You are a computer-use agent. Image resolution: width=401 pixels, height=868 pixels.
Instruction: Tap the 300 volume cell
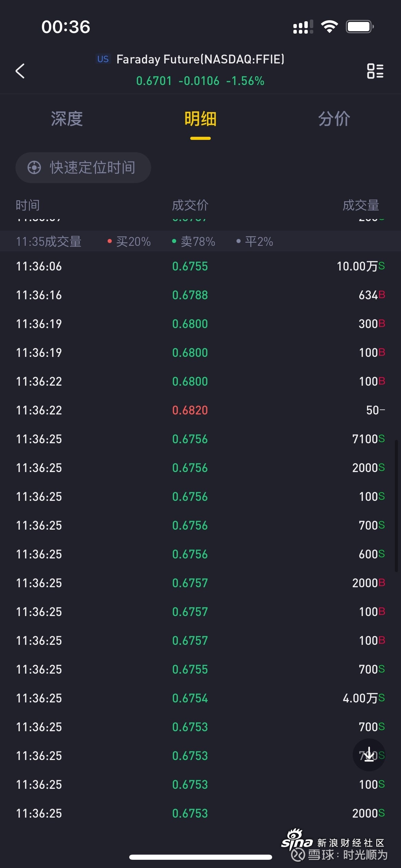(x=372, y=324)
